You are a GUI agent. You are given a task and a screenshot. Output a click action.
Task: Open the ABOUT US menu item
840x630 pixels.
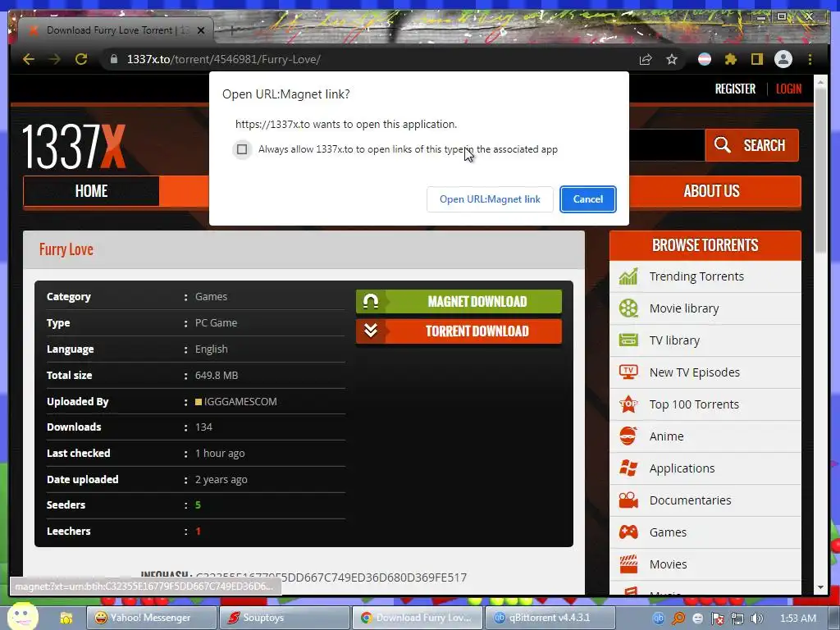pos(711,191)
